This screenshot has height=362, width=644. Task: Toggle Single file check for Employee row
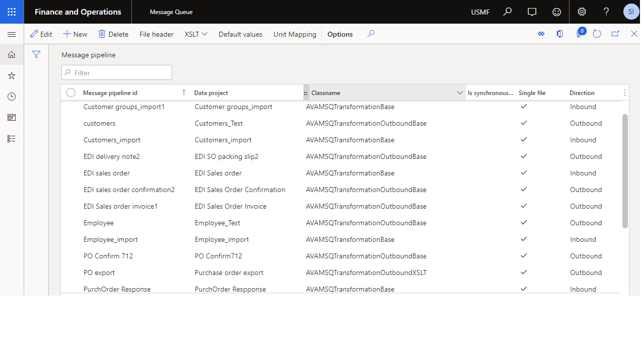(524, 222)
